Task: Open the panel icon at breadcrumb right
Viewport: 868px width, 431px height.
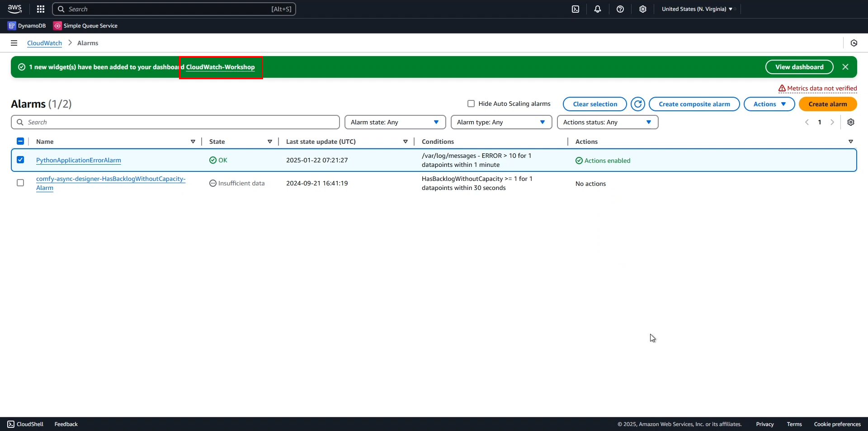Action: pos(854,43)
